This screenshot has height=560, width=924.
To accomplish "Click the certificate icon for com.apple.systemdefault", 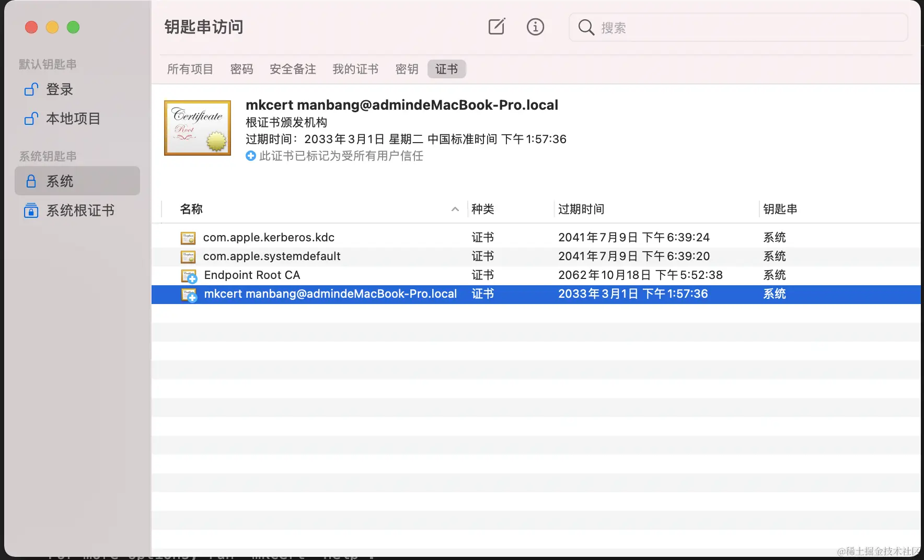I will [x=188, y=256].
